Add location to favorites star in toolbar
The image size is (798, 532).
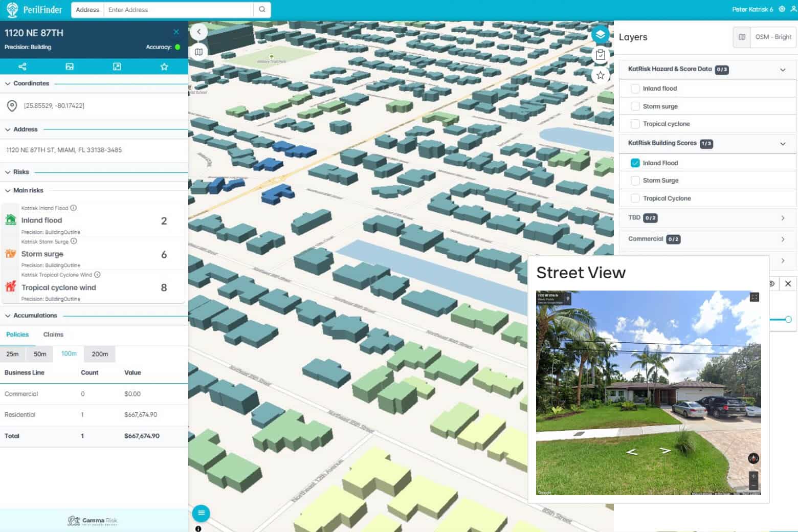(x=164, y=66)
